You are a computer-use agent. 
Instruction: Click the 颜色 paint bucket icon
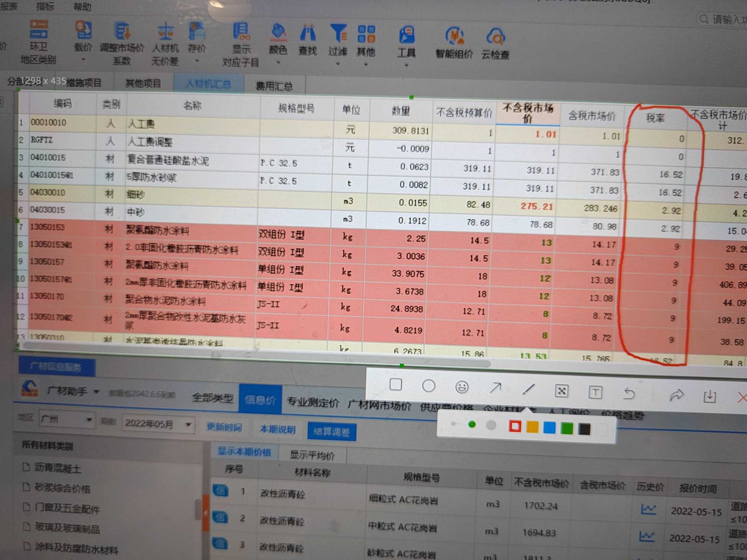pos(278,32)
